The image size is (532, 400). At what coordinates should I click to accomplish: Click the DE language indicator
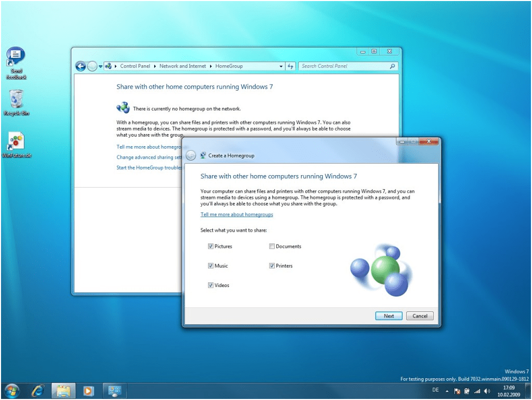point(436,390)
